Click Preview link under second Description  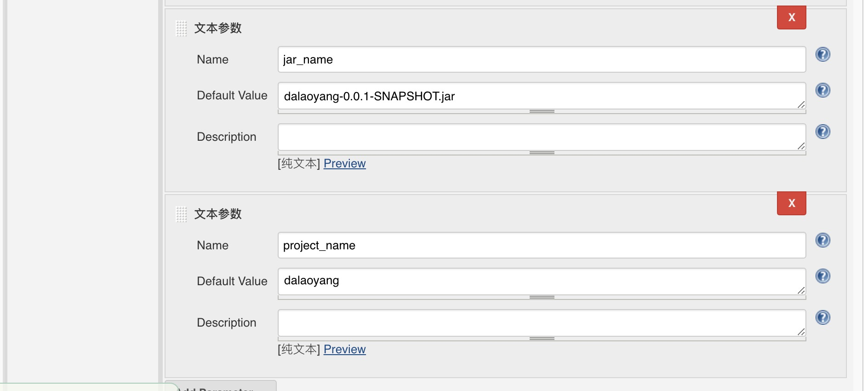click(344, 349)
